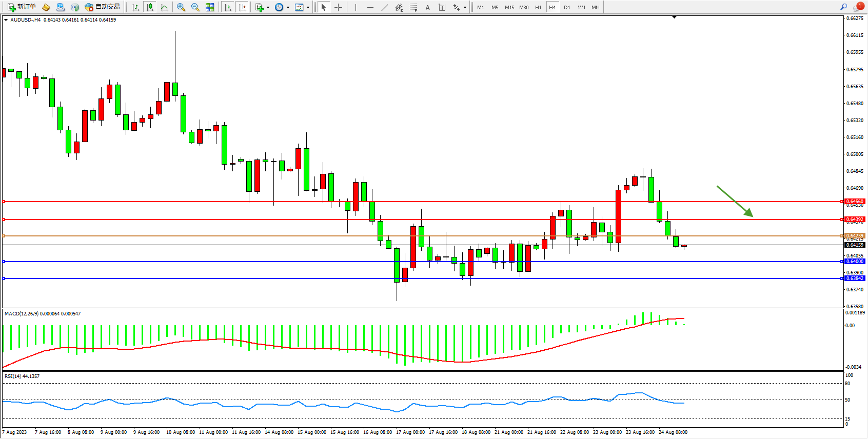Click the red 0.64560 price level label
The width and height of the screenshot is (868, 439).
click(x=855, y=202)
